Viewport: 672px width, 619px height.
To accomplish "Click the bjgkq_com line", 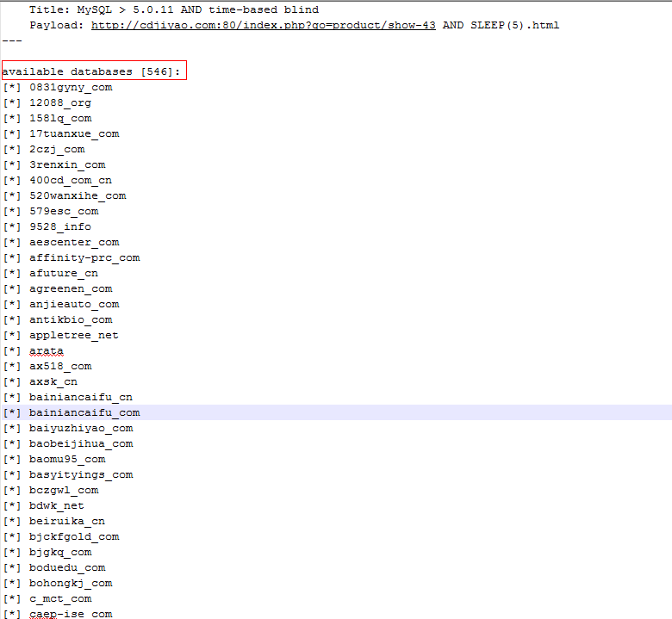I will tap(60, 552).
